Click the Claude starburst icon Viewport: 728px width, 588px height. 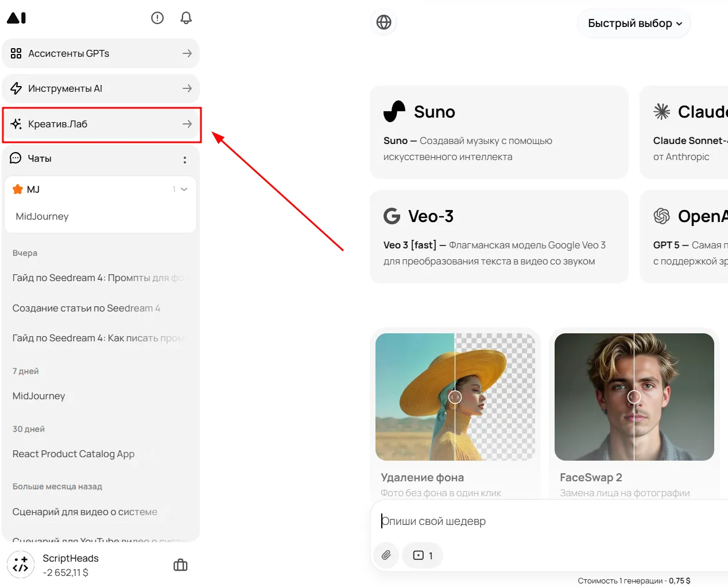[662, 111]
